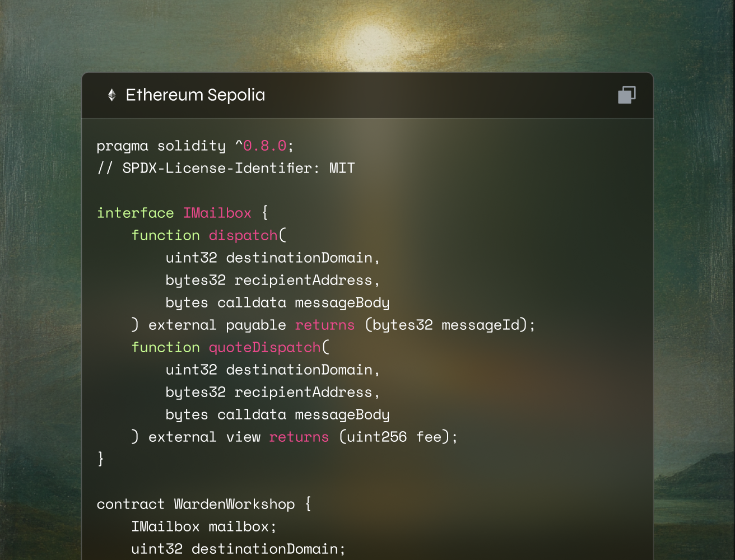735x560 pixels.
Task: Click the dispatch function name
Action: point(243,235)
